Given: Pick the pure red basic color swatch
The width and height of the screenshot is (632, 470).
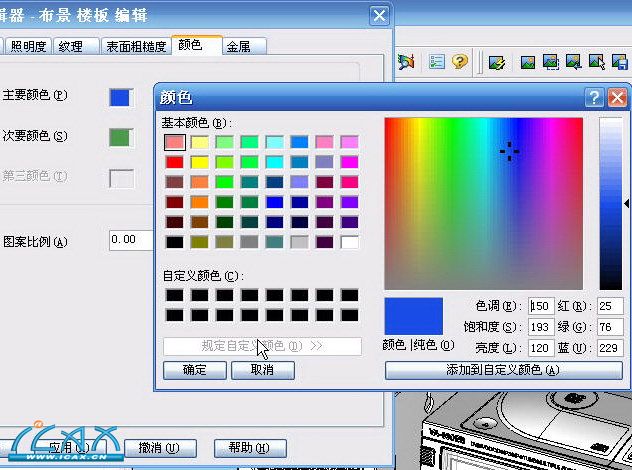Looking at the screenshot, I should pos(175,162).
